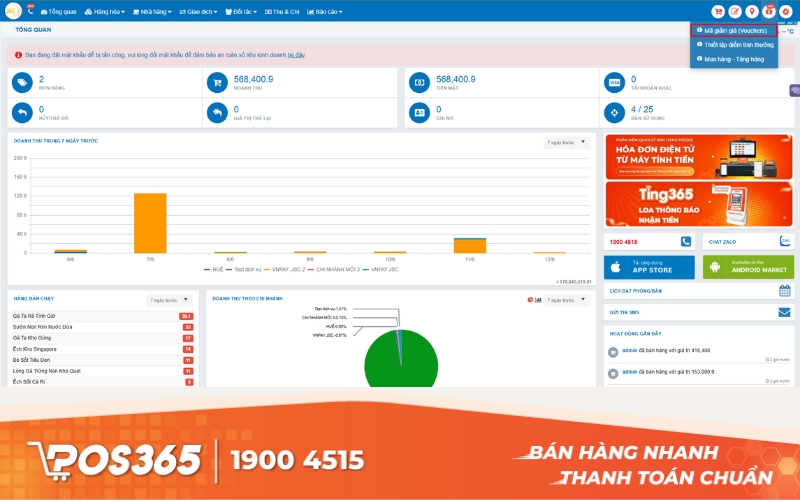Click the returned value reply-all icon
The height and width of the screenshot is (500, 800).
pos(217,113)
